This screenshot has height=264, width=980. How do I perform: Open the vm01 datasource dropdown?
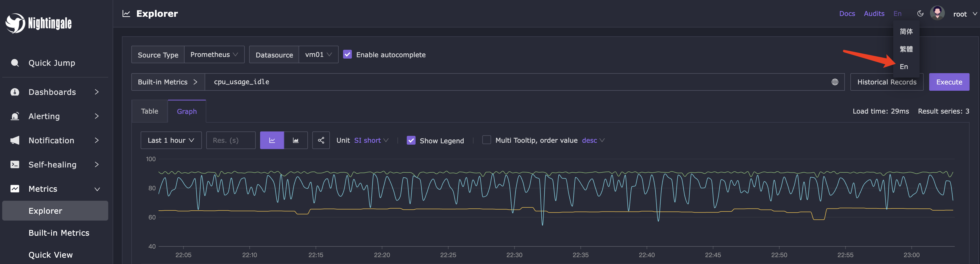coord(318,54)
